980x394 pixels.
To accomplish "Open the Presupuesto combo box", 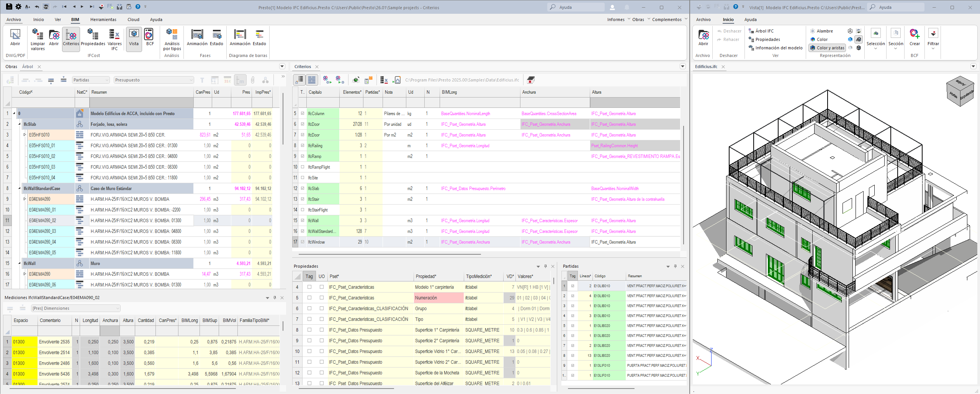I will coord(154,80).
